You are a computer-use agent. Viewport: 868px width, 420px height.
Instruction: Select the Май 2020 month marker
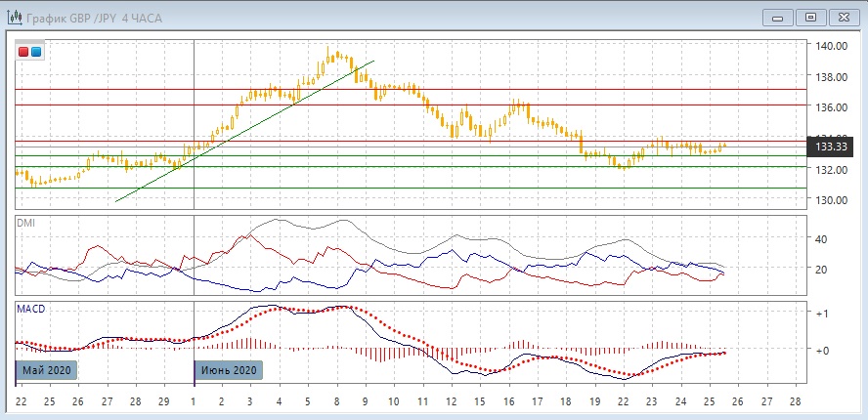click(45, 371)
